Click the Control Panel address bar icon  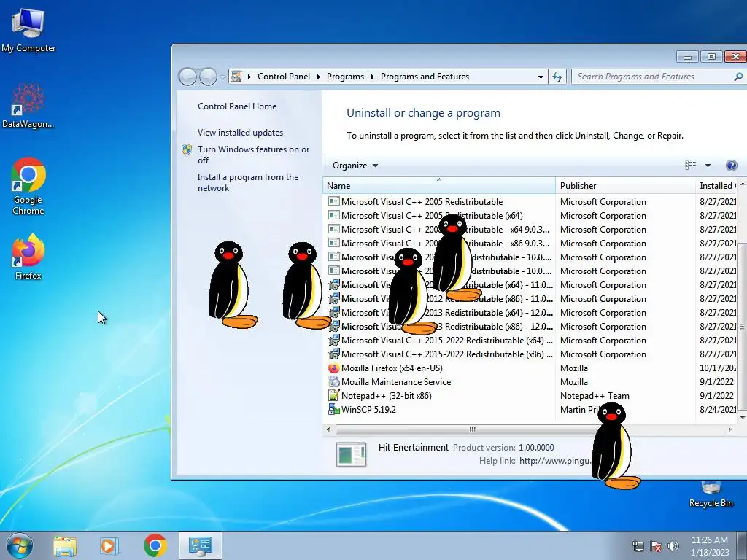coord(236,77)
